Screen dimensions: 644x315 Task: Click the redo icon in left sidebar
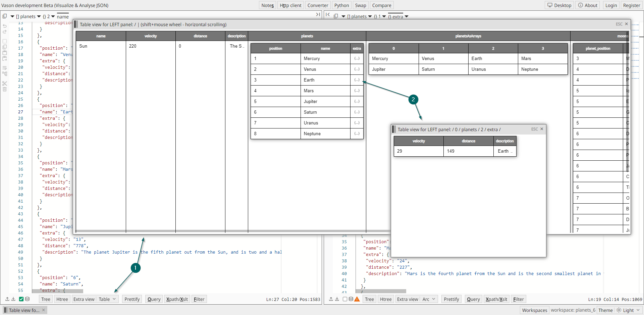pos(5,32)
